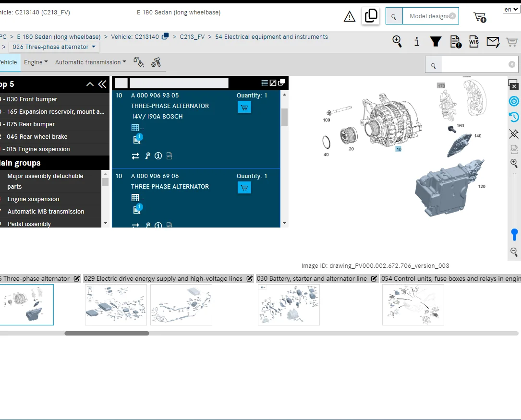Viewport: 521px width, 420px height.
Task: Add A 000 906 93 05 to cart
Action: point(244,107)
